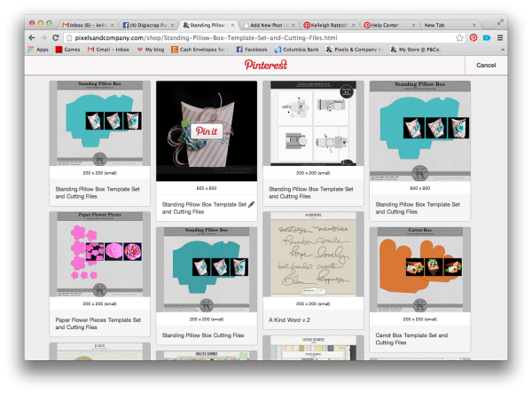Open the Pixels & Company bookmark
The height and width of the screenshot is (394, 532).
354,50
